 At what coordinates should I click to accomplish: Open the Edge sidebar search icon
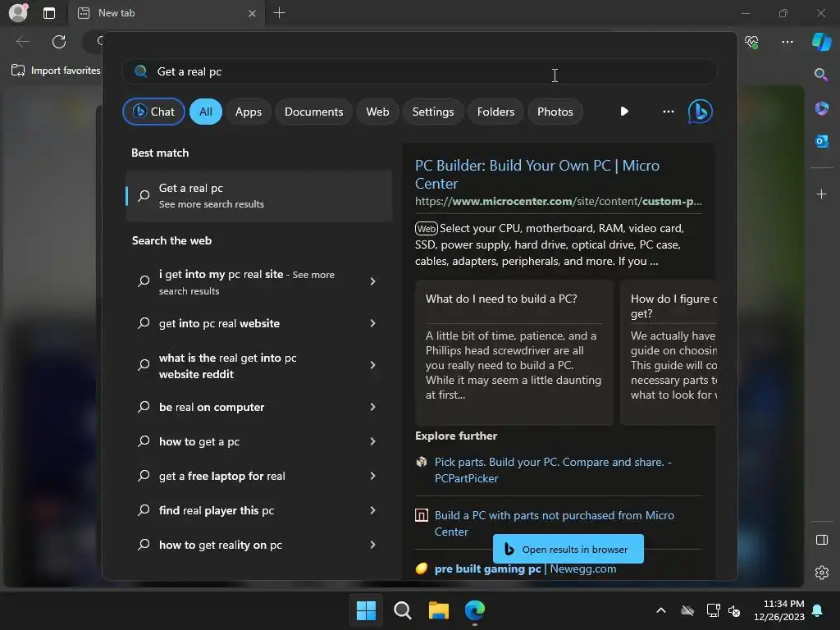coord(820,75)
